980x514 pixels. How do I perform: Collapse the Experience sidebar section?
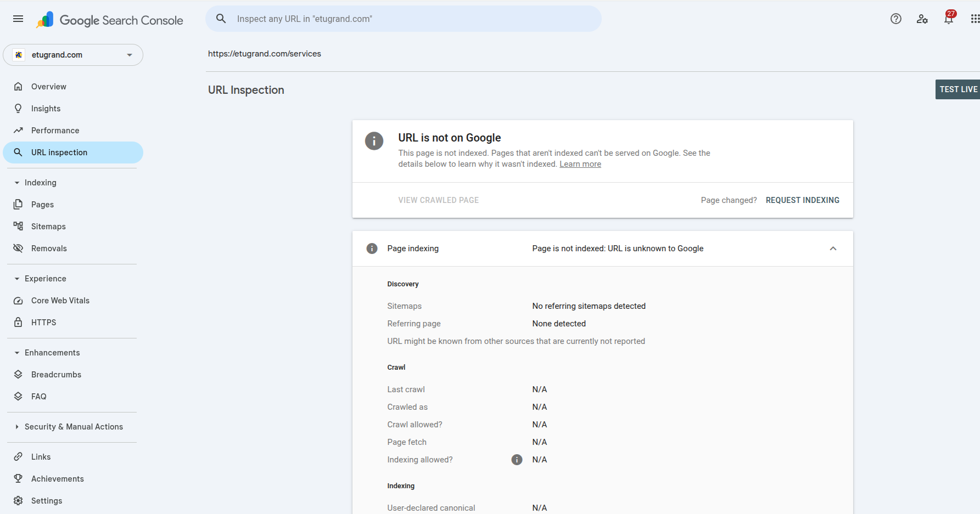(17, 279)
